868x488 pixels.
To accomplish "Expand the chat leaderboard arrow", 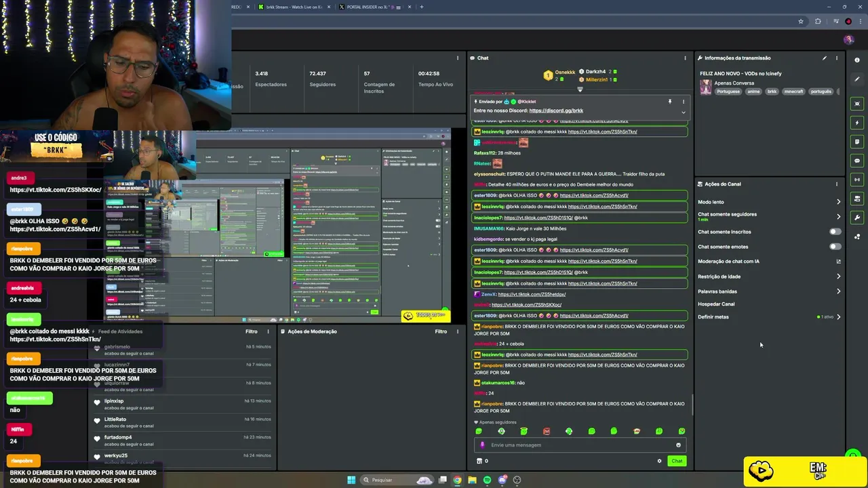I will (x=580, y=89).
